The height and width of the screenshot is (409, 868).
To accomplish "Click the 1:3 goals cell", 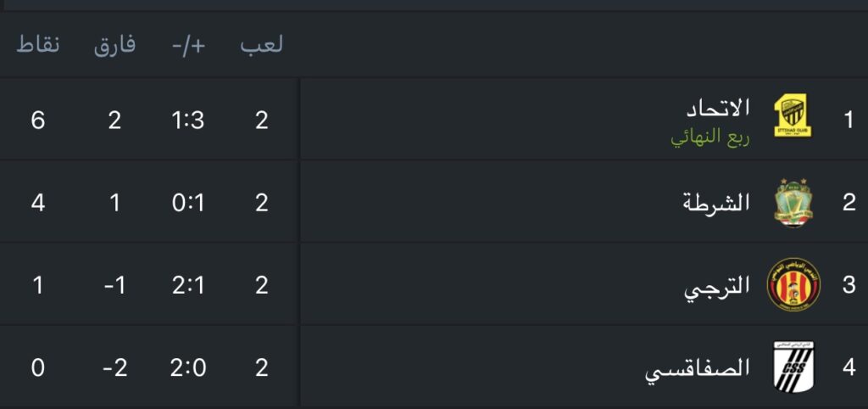I will click(187, 120).
